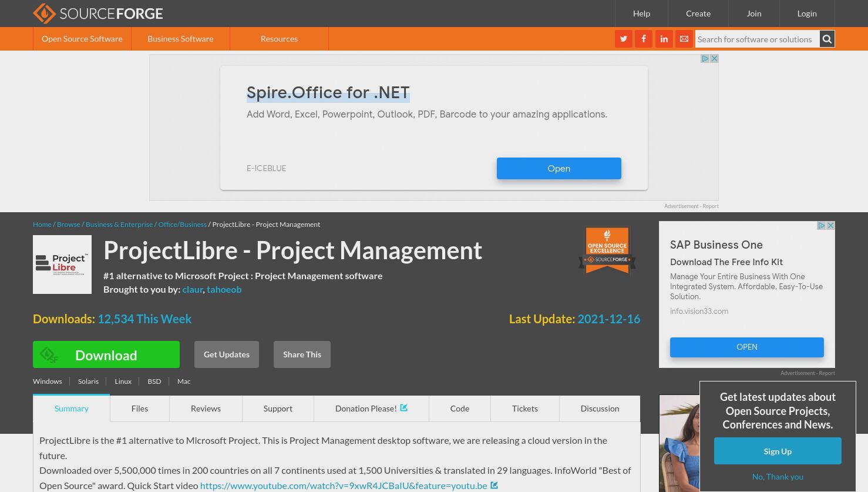Click OPEN button in SAP Business One ad
The width and height of the screenshot is (868, 492).
[x=747, y=347]
